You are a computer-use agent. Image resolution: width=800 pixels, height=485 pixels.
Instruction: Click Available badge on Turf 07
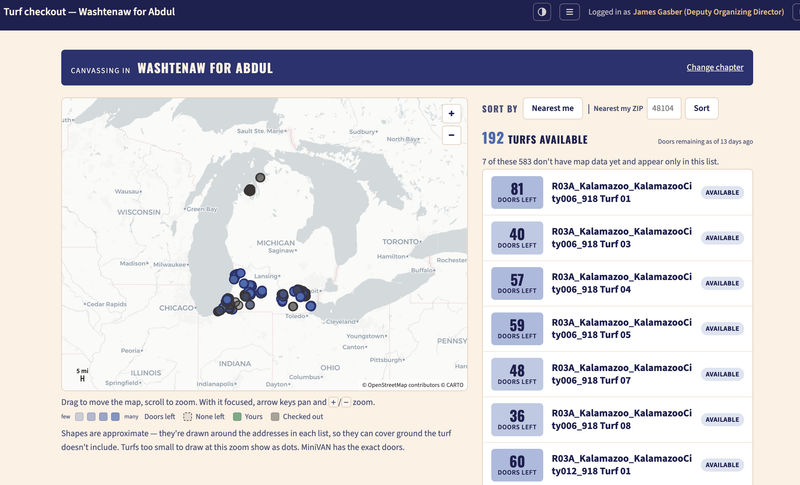click(722, 374)
